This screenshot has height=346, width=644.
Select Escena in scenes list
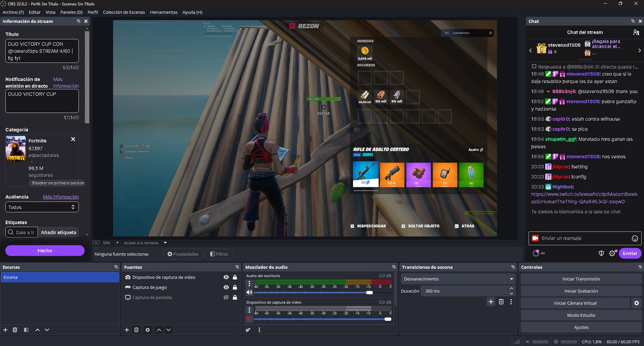coord(60,277)
